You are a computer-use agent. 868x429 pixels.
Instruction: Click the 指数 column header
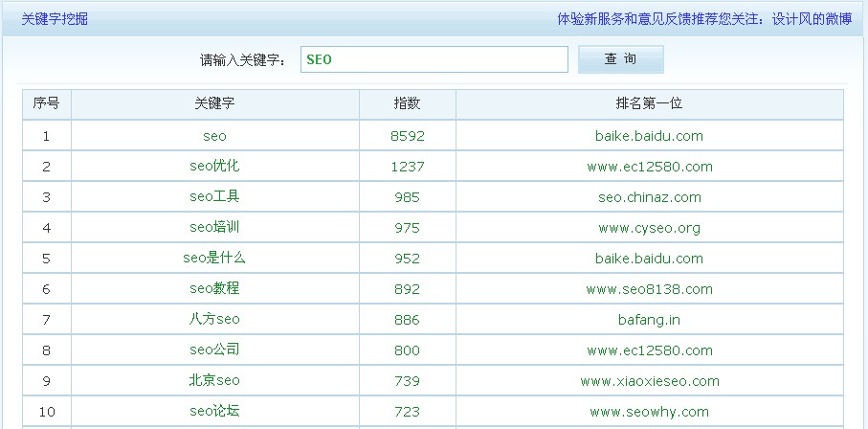pos(408,103)
